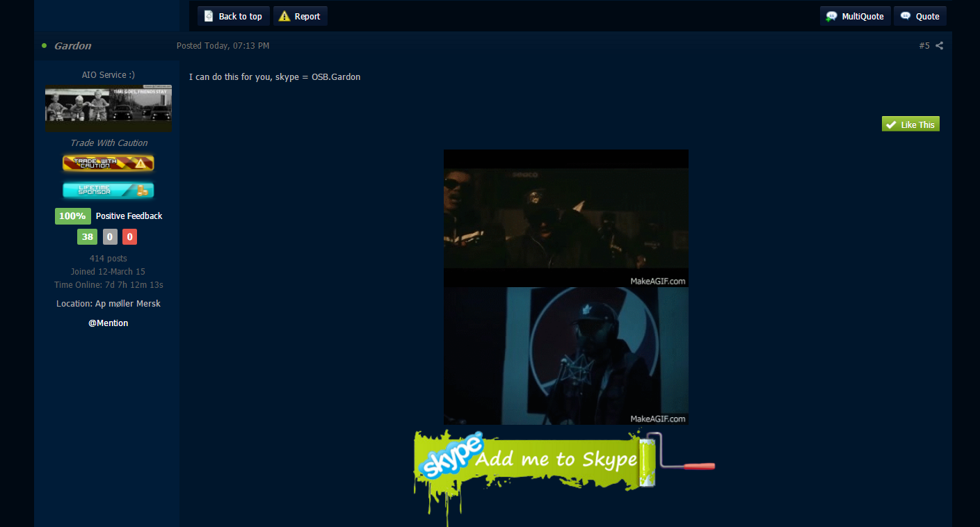
Task: View the red negative feedback count
Action: tap(129, 237)
